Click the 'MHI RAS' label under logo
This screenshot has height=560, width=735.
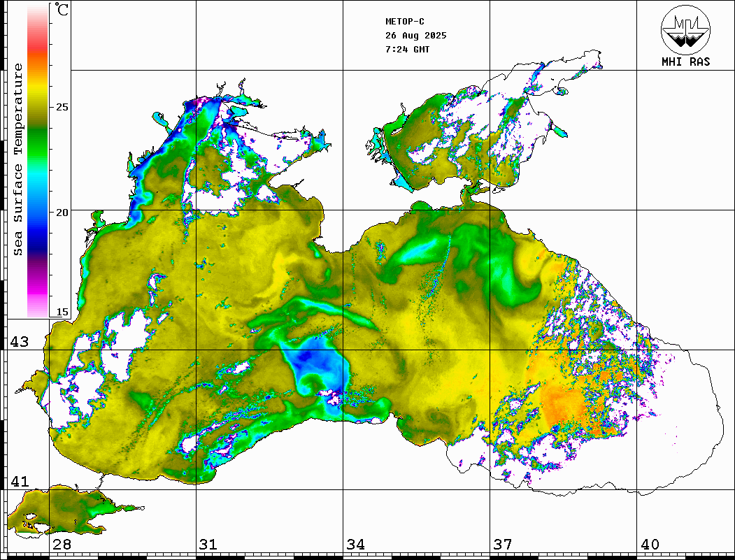685,62
